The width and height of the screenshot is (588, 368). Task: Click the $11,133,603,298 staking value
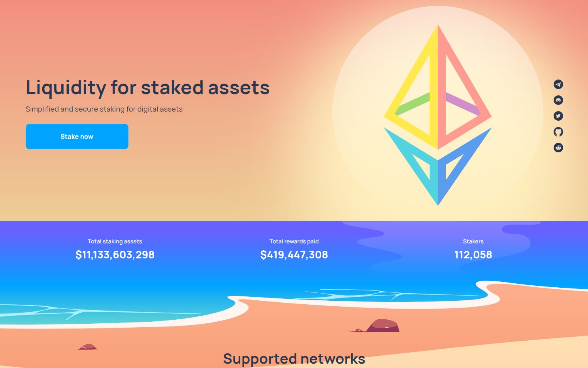tap(115, 255)
